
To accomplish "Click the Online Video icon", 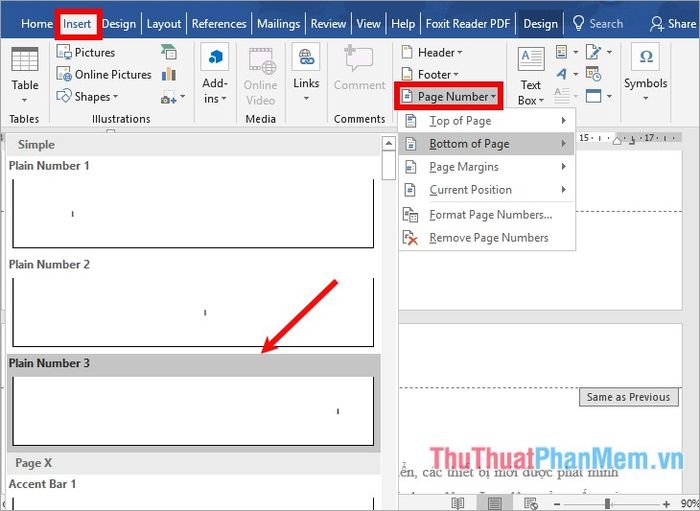I will coord(262,61).
